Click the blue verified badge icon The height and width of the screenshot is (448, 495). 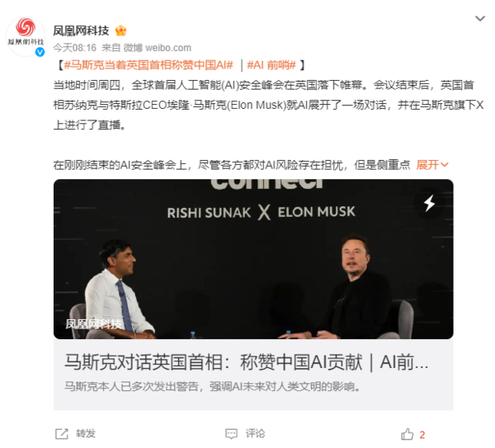click(40, 52)
